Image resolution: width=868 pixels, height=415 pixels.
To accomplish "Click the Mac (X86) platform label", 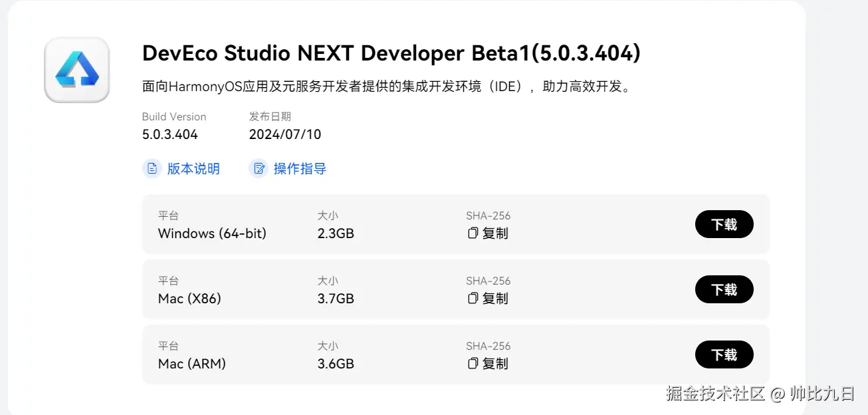I will [x=189, y=299].
